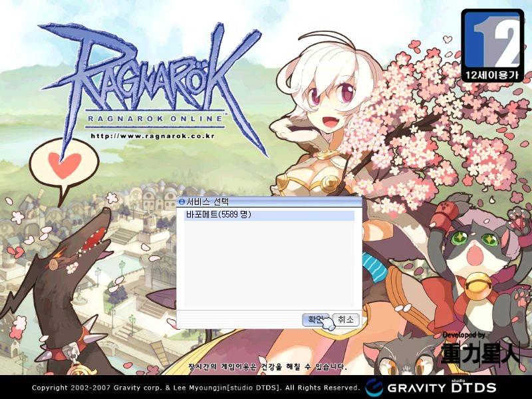Click the Gravity logo in footer
This screenshot has height=399, width=532.
(406, 388)
